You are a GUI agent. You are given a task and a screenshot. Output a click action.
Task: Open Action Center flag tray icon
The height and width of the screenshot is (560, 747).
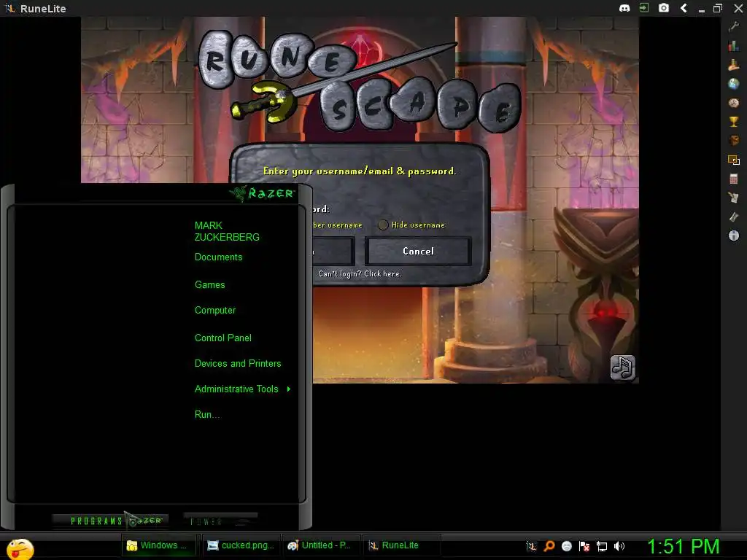coord(584,546)
